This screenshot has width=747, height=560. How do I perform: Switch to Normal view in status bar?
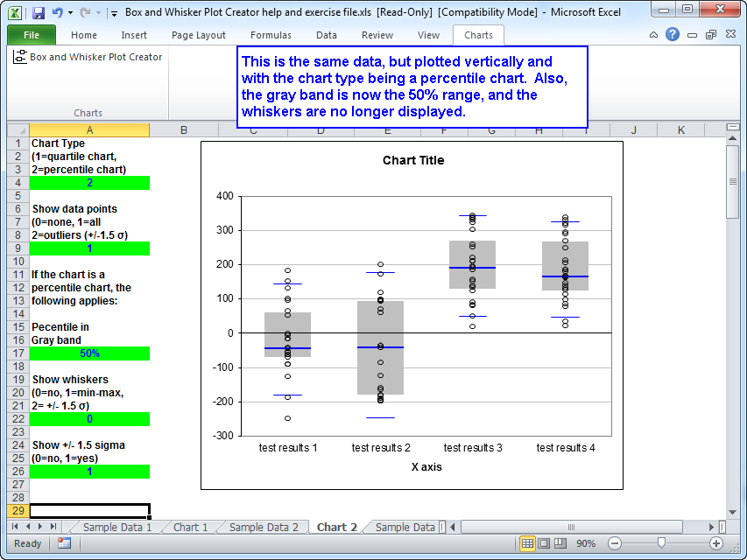click(527, 543)
